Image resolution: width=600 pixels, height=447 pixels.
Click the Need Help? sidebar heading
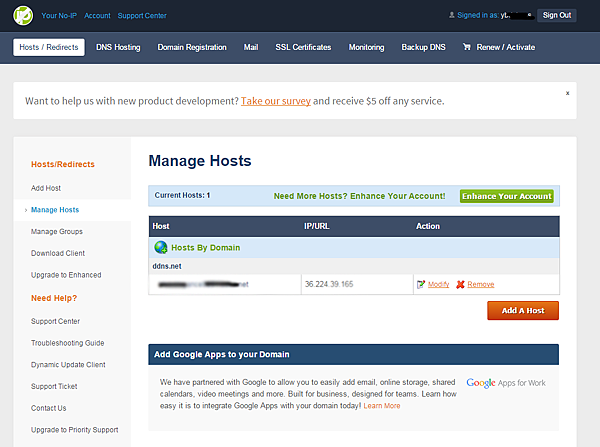(54, 298)
